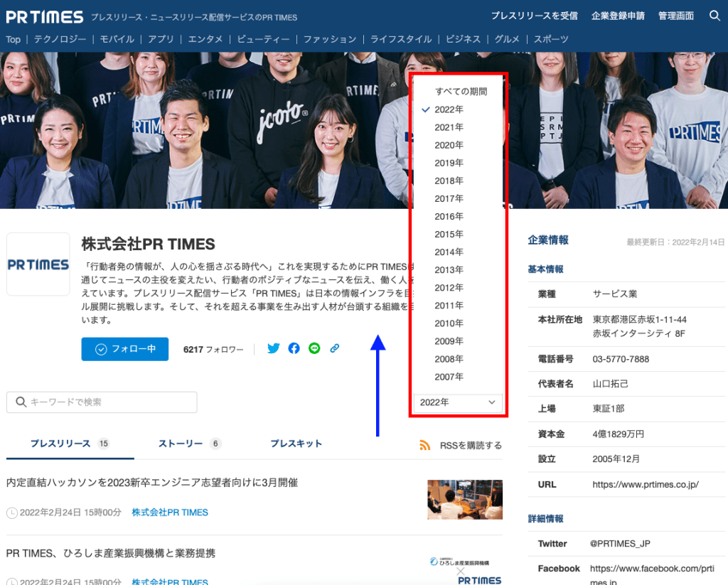Click 企業登録申請 in the header

click(618, 16)
